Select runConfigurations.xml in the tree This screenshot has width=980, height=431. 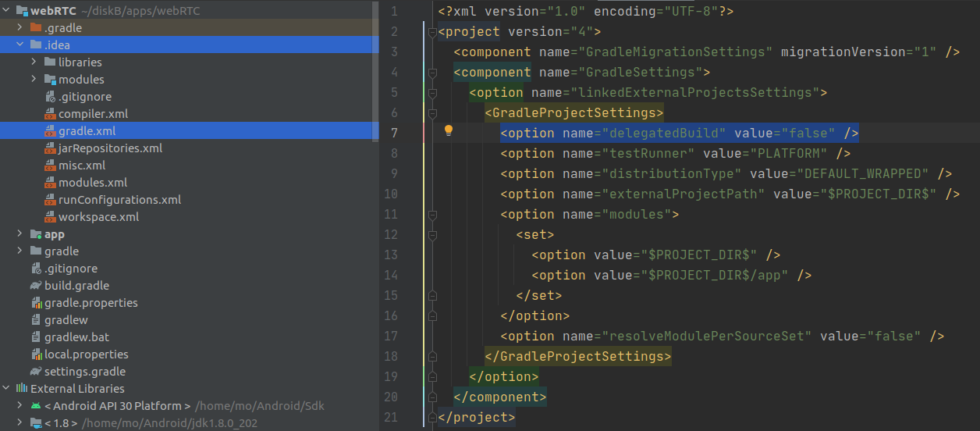[119, 200]
